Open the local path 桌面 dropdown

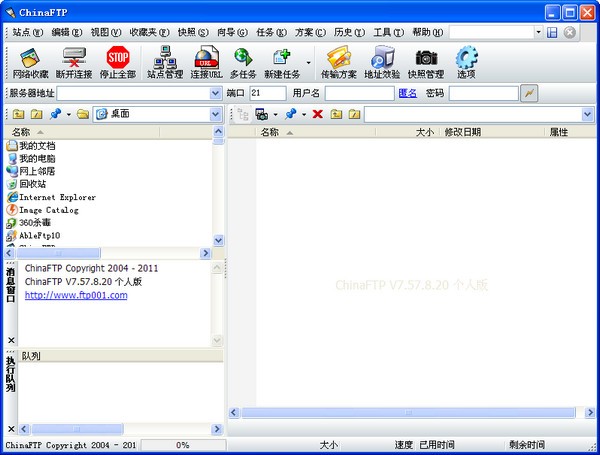click(215, 114)
